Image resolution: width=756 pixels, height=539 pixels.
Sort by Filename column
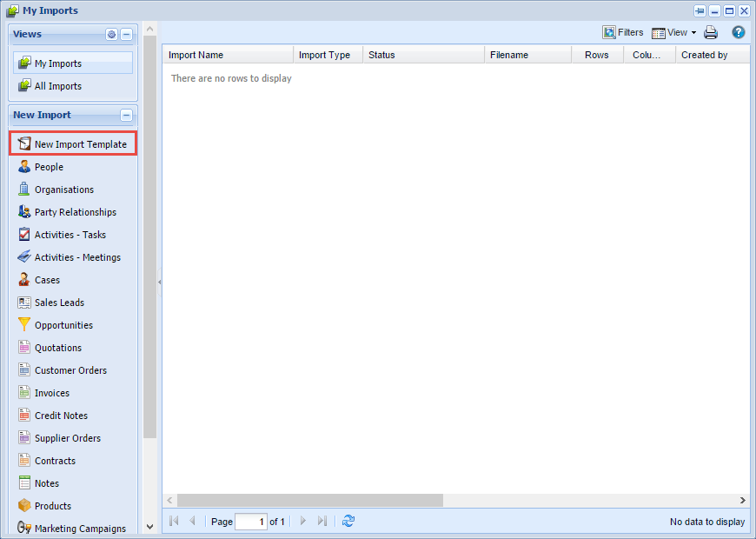pyautogui.click(x=528, y=55)
